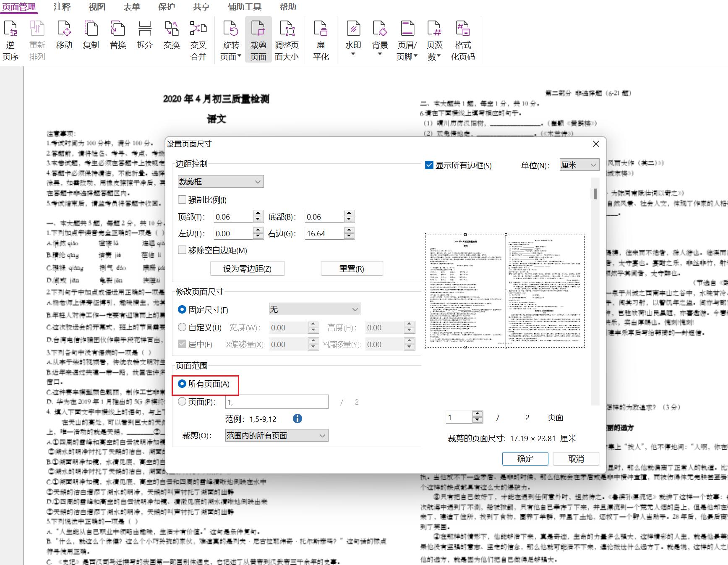The height and width of the screenshot is (565, 728).
Task: Check 移除空白边距 to remove white margins
Action: (x=182, y=250)
